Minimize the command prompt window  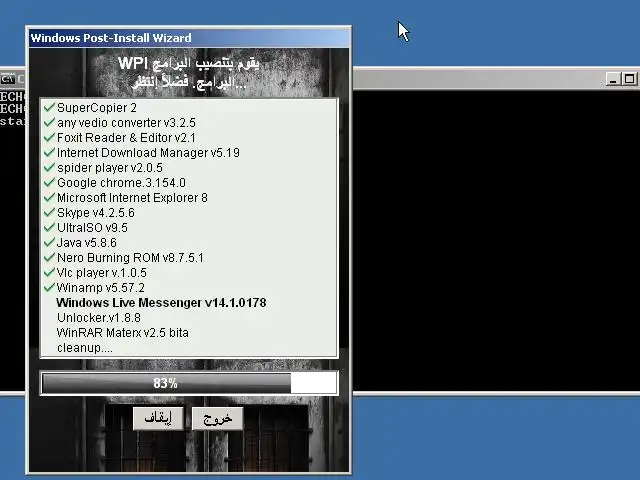[613, 79]
